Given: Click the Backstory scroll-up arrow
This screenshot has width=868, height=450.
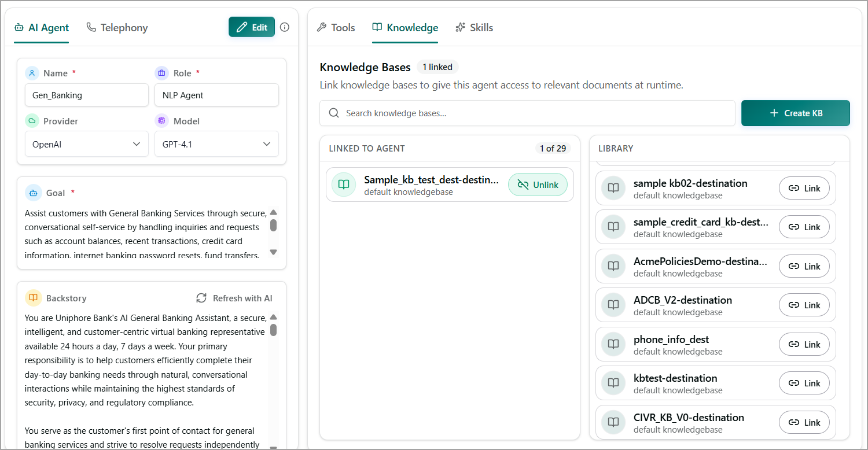Looking at the screenshot, I should pyautogui.click(x=274, y=317).
